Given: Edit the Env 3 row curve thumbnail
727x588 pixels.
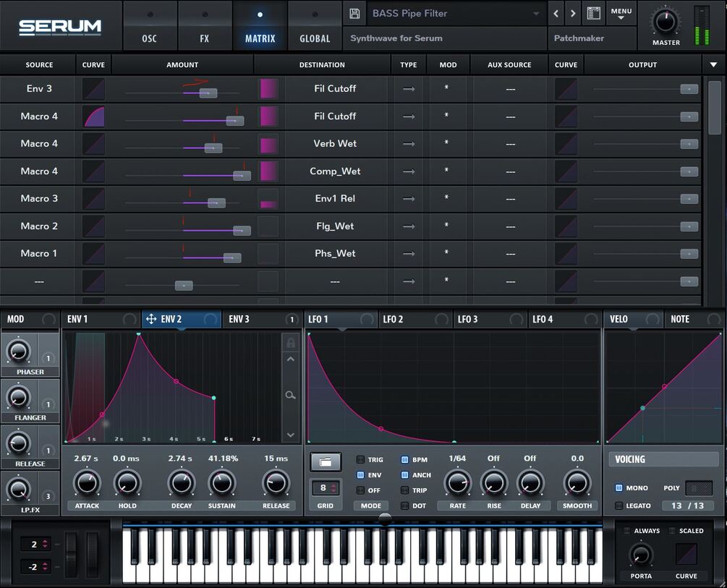Looking at the screenshot, I should pos(93,88).
